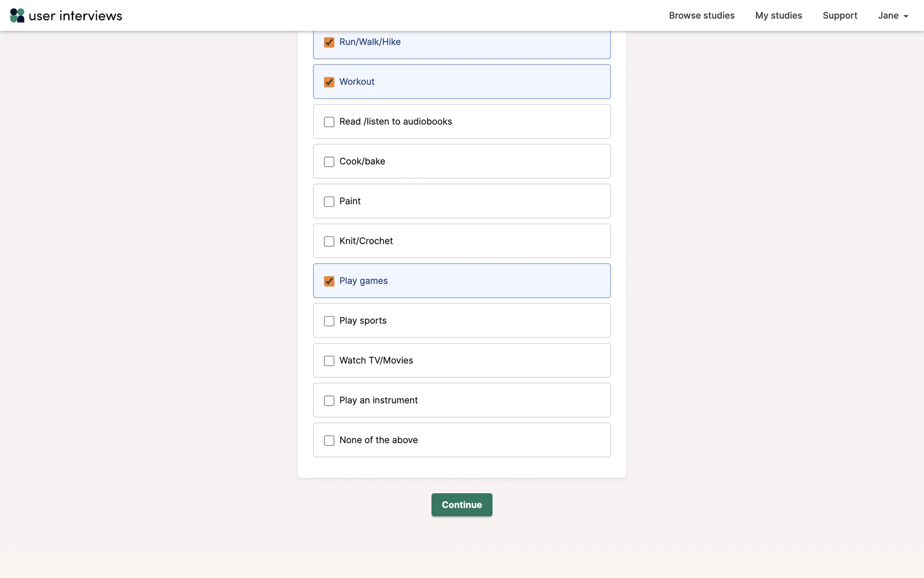Check the Play sports box

[x=329, y=321]
